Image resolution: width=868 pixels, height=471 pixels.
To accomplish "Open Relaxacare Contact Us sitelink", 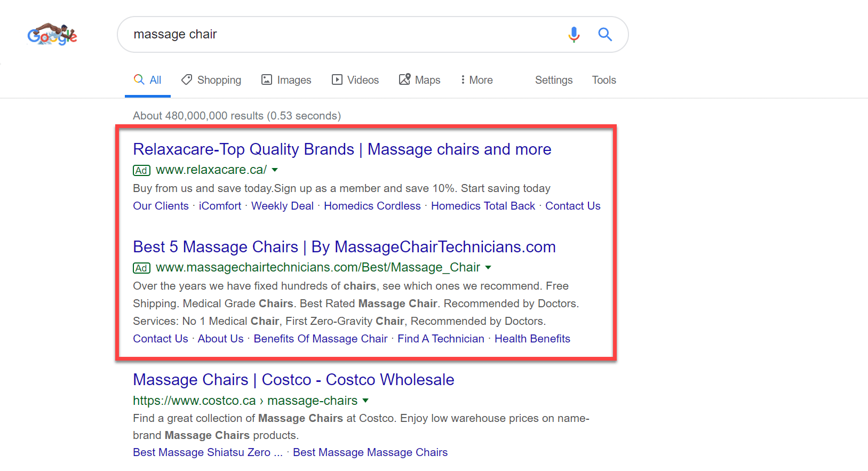I will (573, 206).
